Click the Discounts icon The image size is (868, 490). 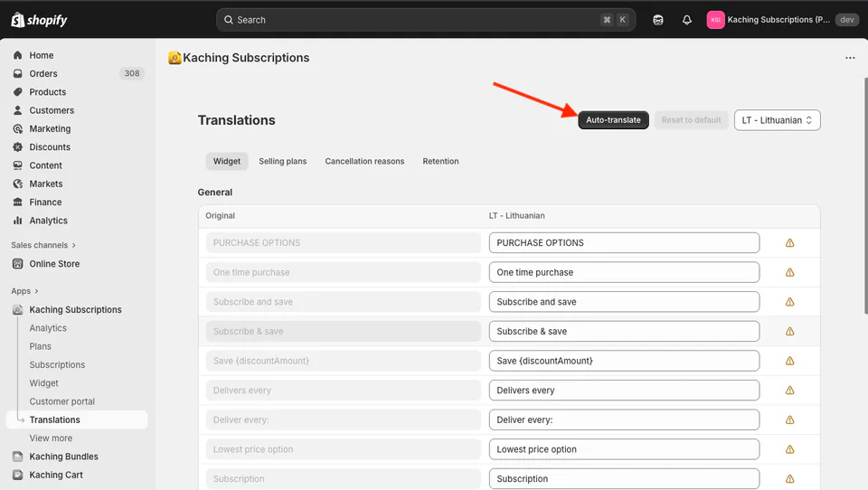(18, 146)
